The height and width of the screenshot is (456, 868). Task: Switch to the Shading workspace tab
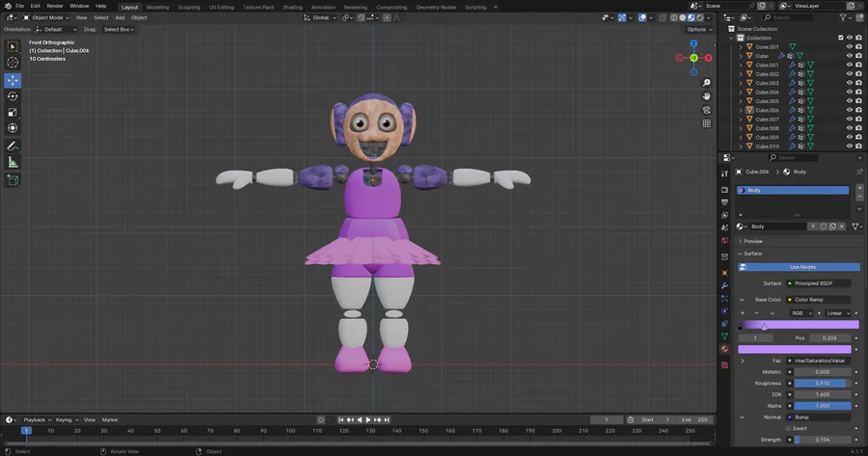pyautogui.click(x=292, y=7)
